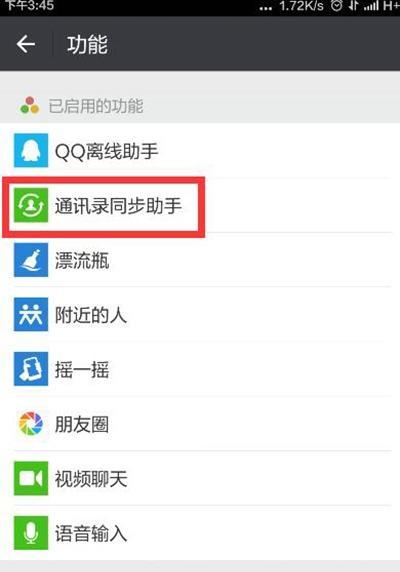400x572 pixels.
Task: Open 视频聊天 feature settings
Action: pyautogui.click(x=200, y=478)
